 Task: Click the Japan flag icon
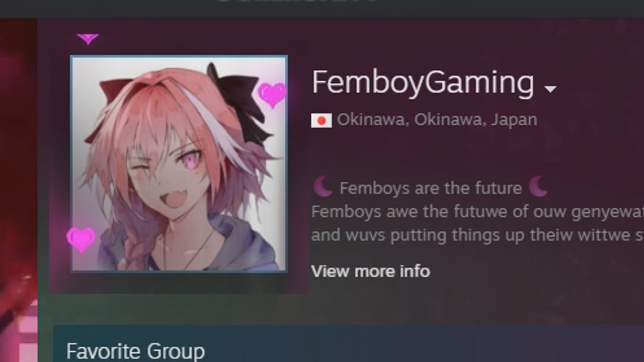point(321,121)
